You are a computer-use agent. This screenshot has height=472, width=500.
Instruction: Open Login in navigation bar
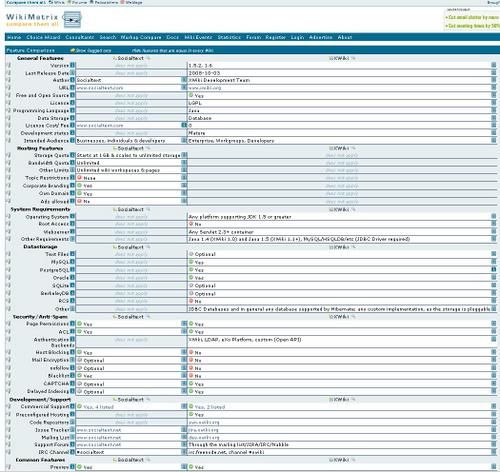(x=297, y=37)
